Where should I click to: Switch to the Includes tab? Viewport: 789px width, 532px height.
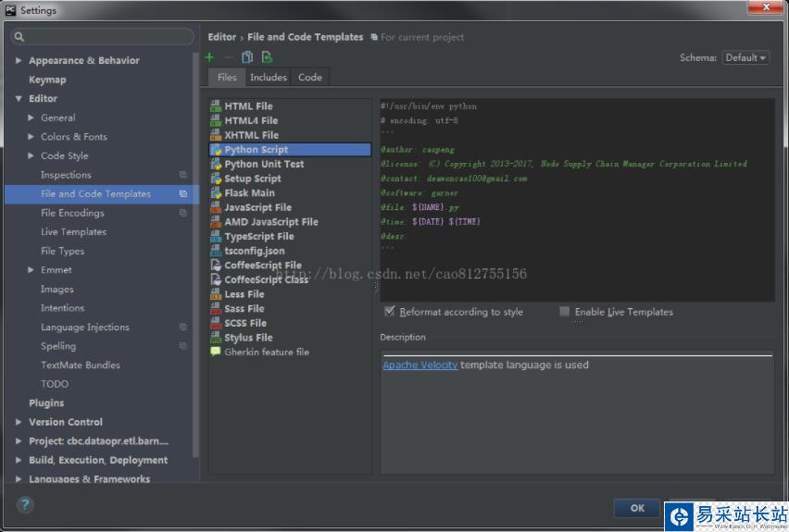[269, 78]
